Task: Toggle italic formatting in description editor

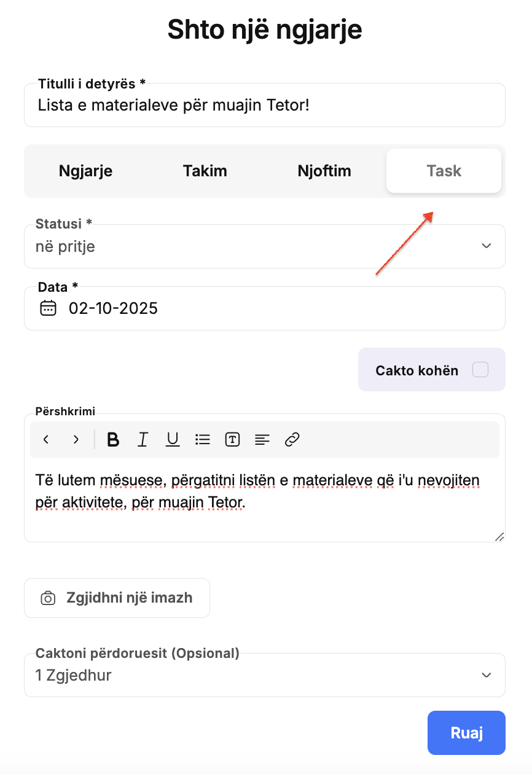Action: (x=143, y=439)
